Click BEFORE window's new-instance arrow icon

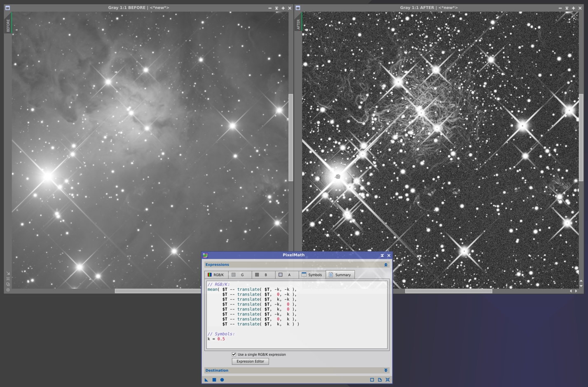(x=8, y=273)
